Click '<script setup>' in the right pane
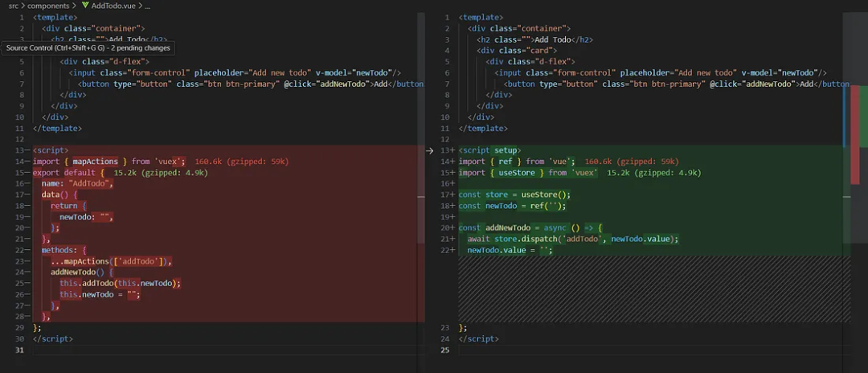This screenshot has width=868, height=373. (490, 150)
